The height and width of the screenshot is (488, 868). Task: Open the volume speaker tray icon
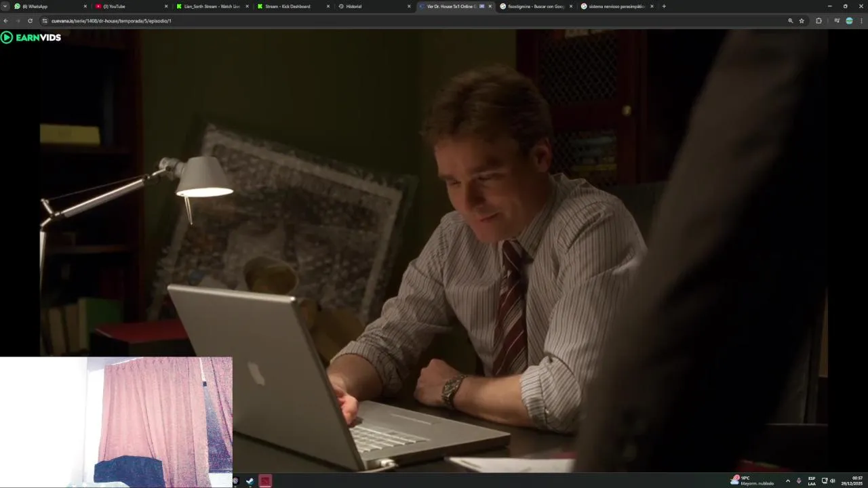pos(833,481)
